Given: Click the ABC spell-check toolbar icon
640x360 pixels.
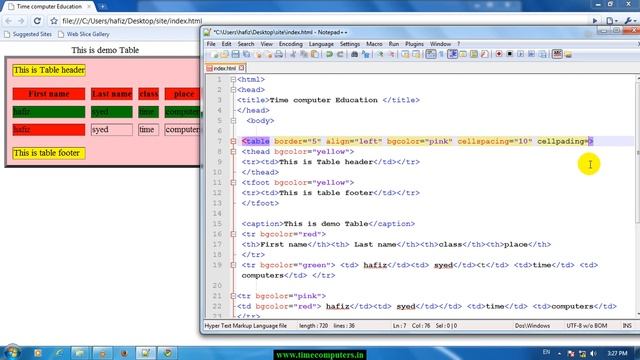Looking at the screenshot, I should click(x=557, y=54).
